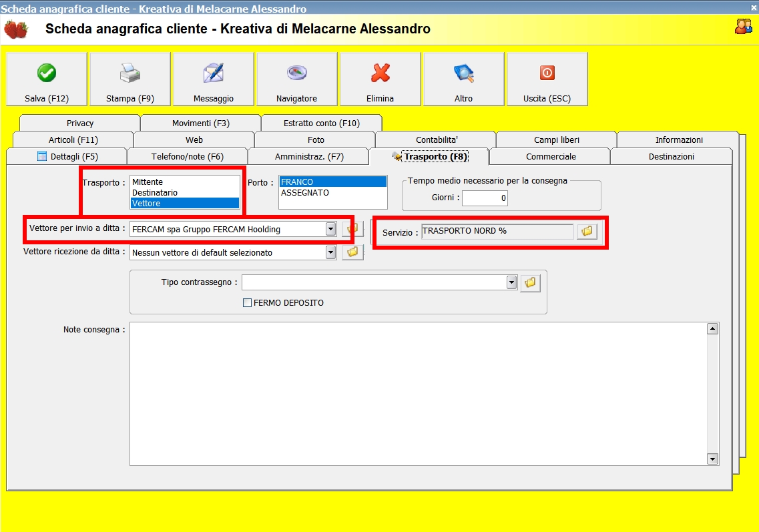
Task: Open the Destinazioni tab
Action: (672, 156)
